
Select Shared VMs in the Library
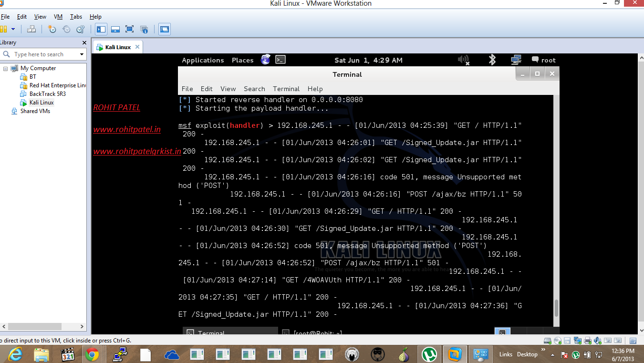(x=35, y=111)
